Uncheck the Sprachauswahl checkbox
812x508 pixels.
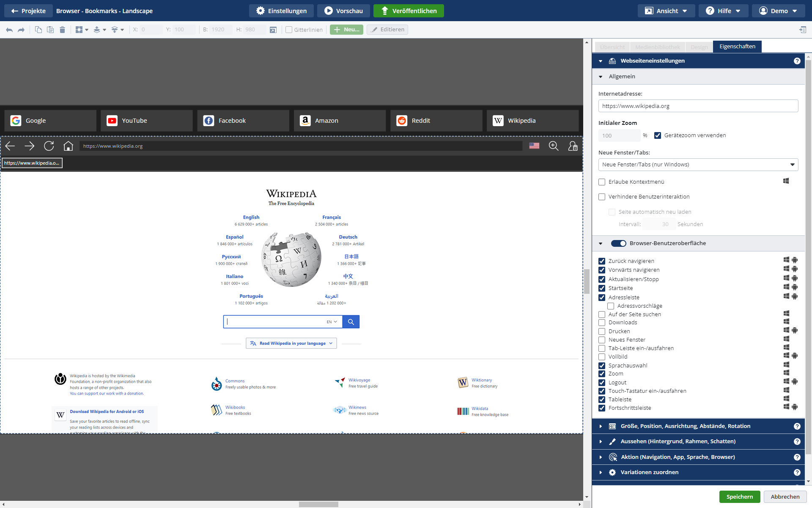click(602, 365)
